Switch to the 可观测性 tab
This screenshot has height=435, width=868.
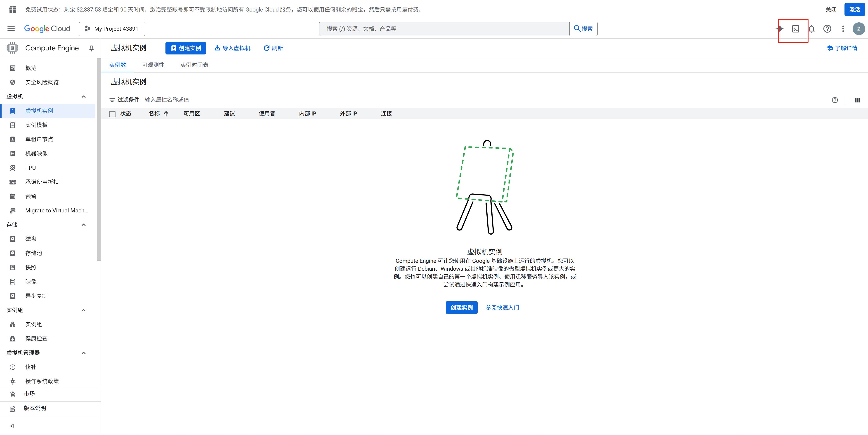[x=153, y=65]
